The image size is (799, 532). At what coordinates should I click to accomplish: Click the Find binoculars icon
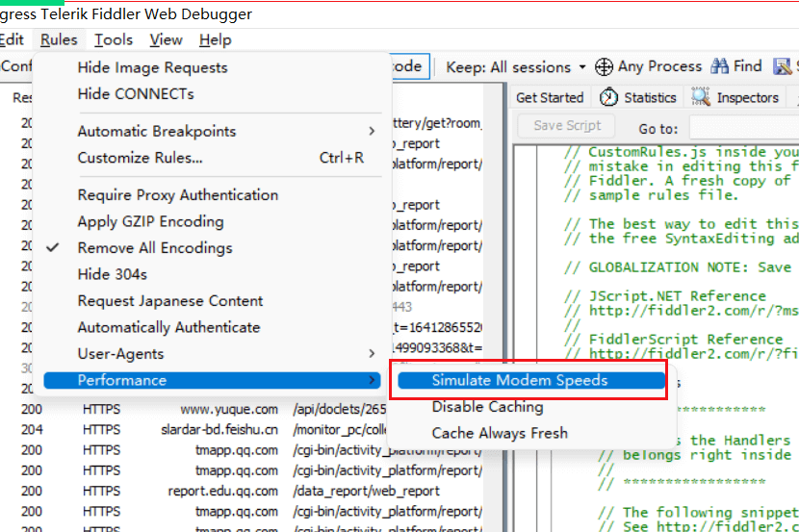point(719,66)
